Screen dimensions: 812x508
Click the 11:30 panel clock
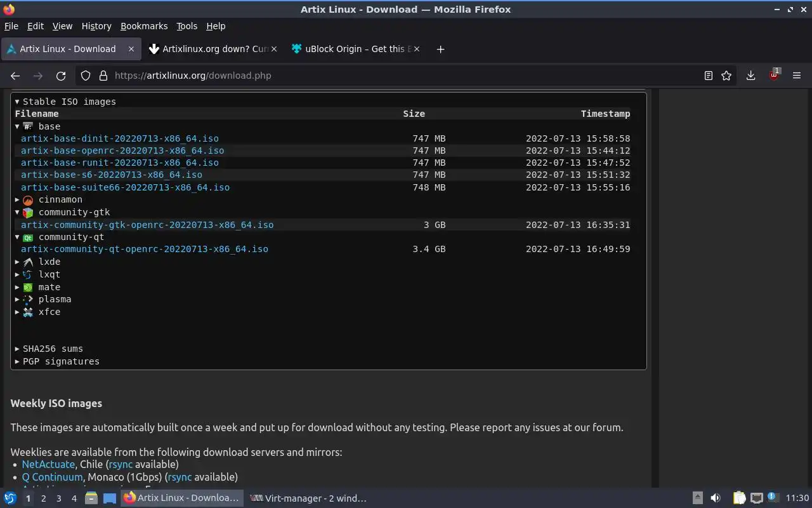797,498
